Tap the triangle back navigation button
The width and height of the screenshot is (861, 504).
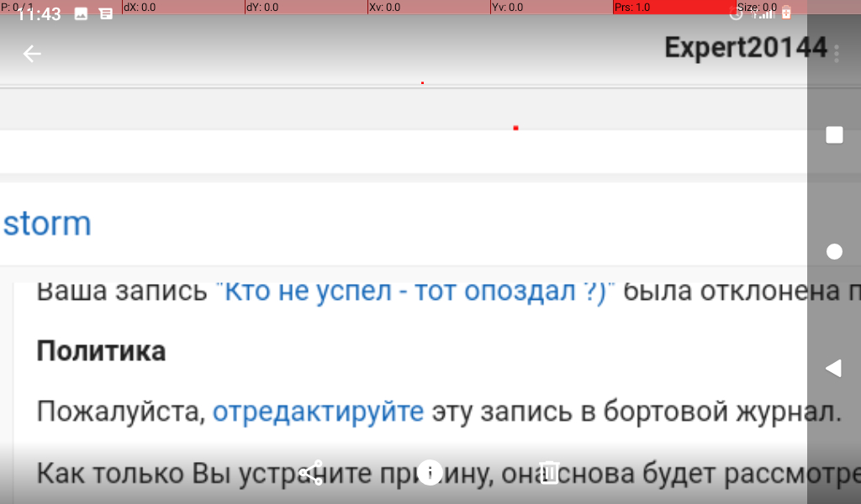833,368
